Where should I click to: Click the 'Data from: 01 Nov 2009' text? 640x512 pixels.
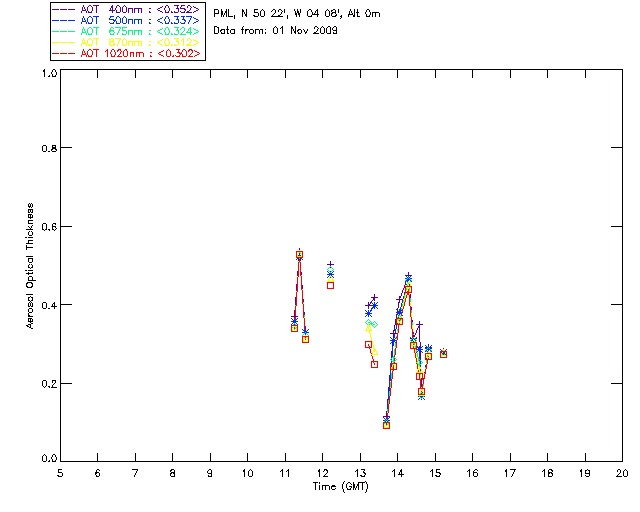[276, 31]
